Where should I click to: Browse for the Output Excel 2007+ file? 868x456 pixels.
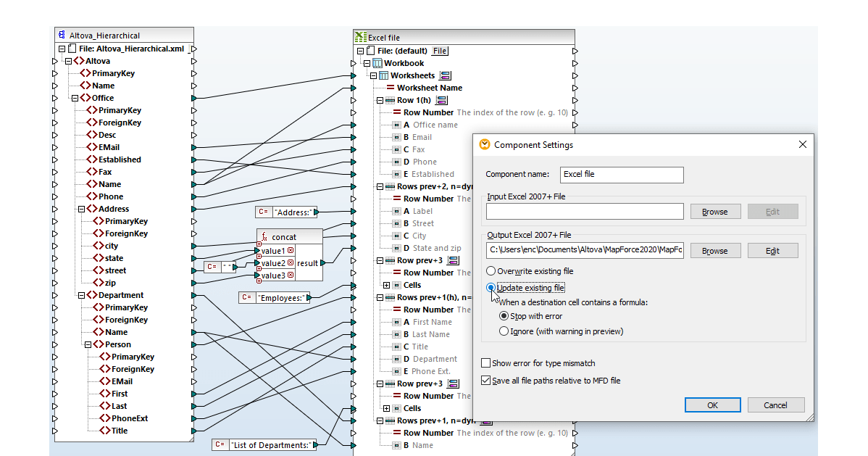coord(714,250)
